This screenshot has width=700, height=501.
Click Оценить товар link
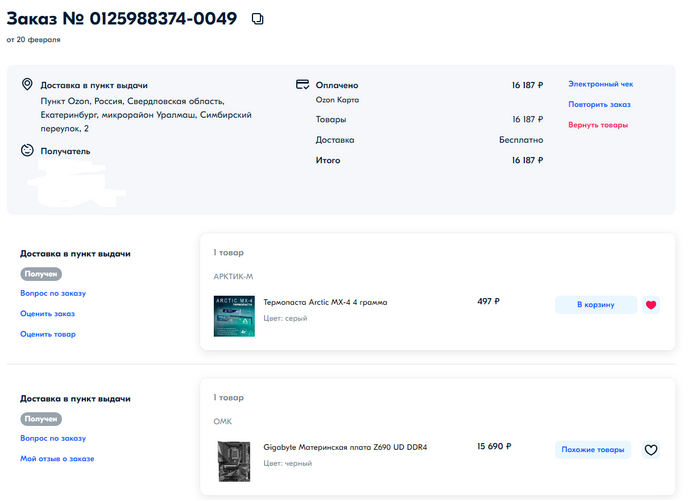[x=48, y=334]
